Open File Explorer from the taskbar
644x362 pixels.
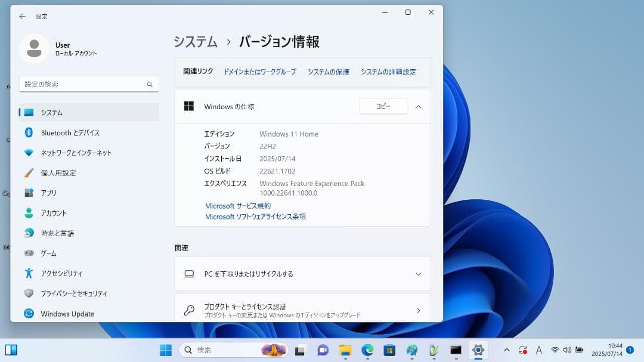click(x=345, y=350)
